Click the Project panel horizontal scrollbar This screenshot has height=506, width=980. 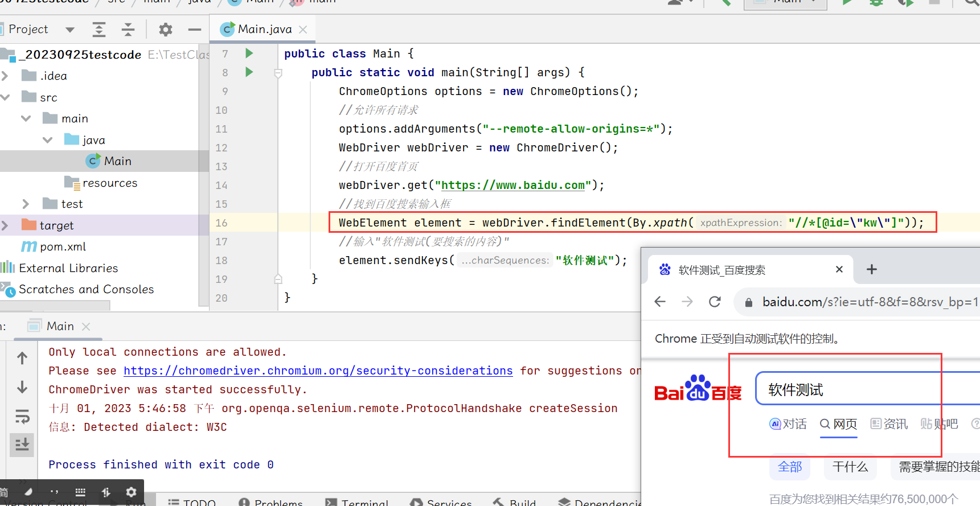tap(55, 306)
